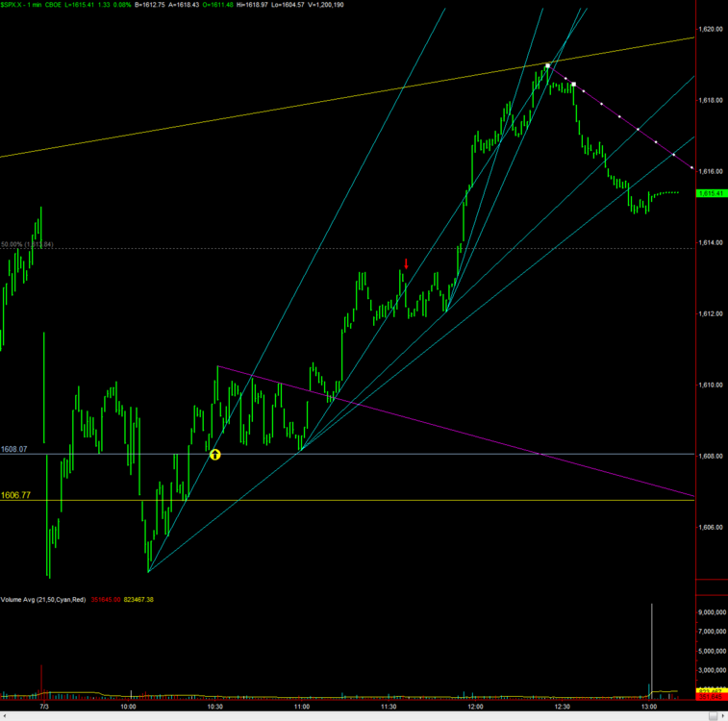Click the 12:30 time axis label

(563, 707)
